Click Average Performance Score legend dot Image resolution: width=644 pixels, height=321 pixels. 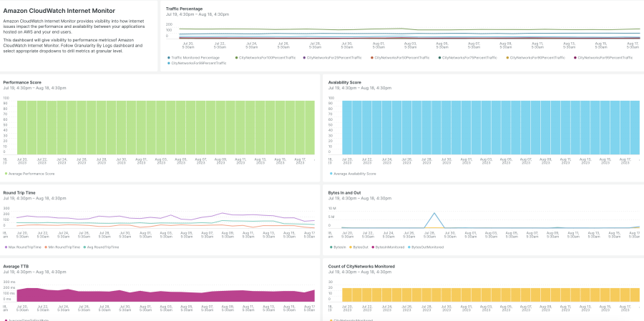(5, 174)
